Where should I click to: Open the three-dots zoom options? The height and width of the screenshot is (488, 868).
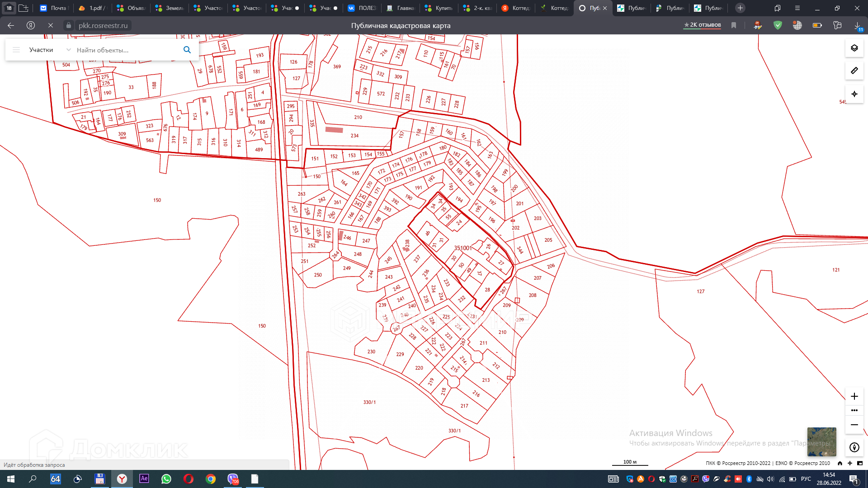point(854,410)
